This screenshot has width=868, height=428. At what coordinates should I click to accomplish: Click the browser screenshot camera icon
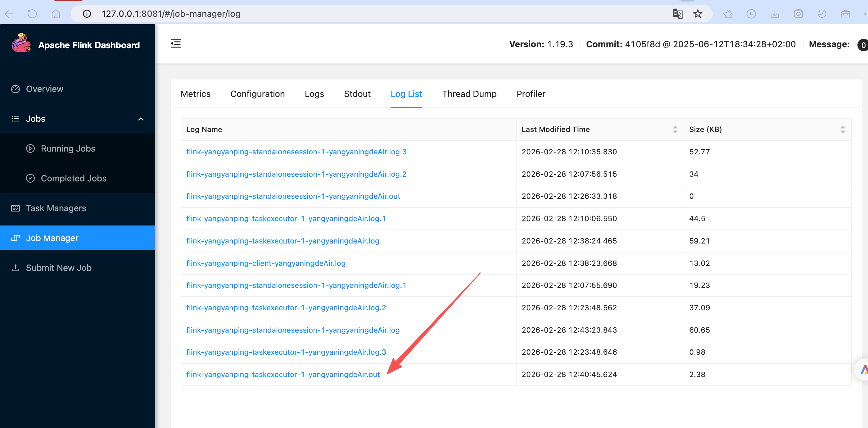pyautogui.click(x=798, y=14)
